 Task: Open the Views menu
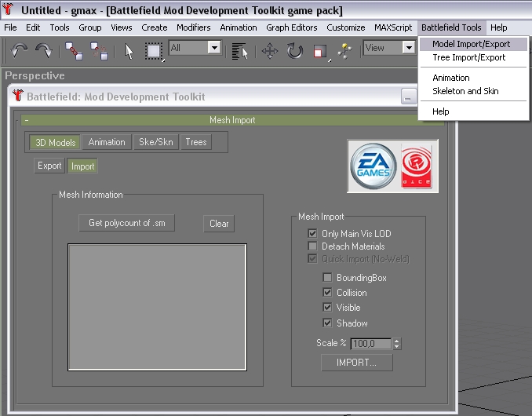pyautogui.click(x=121, y=27)
